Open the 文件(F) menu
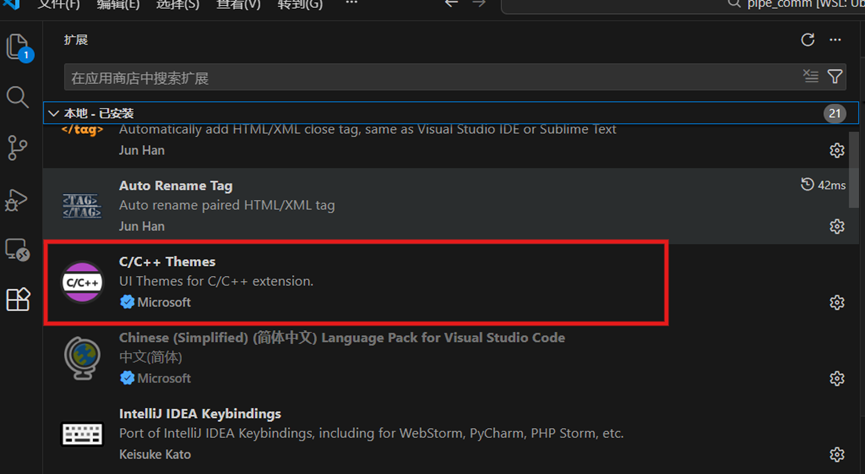The image size is (865, 474). tap(59, 4)
